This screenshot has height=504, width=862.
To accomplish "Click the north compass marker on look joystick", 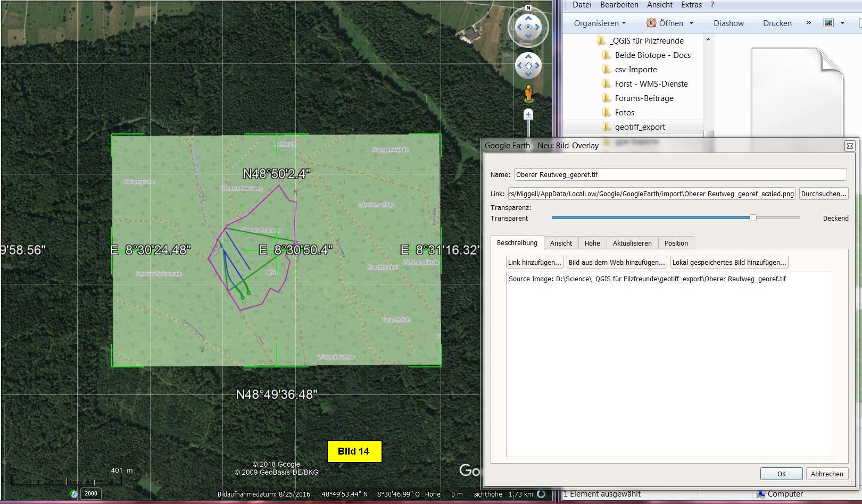I will pyautogui.click(x=528, y=8).
